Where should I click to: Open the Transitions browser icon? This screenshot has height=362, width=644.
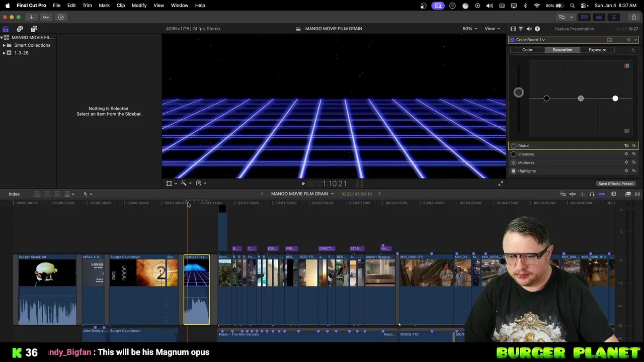click(637, 194)
